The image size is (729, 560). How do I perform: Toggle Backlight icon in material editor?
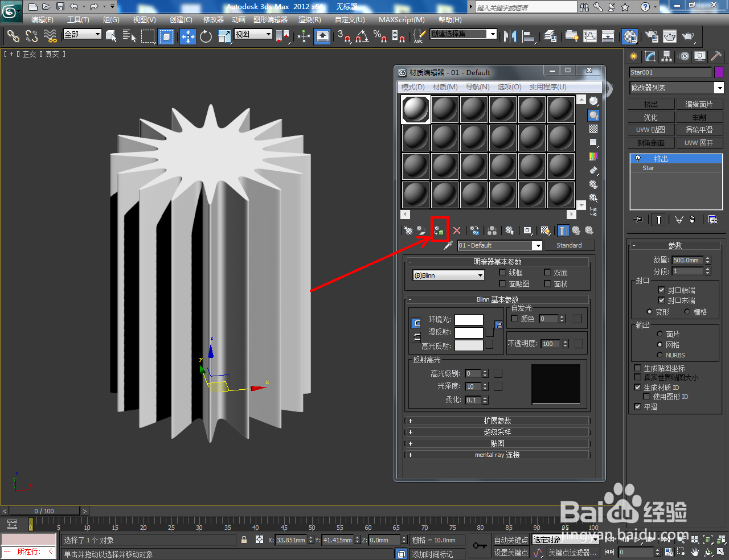pos(593,115)
